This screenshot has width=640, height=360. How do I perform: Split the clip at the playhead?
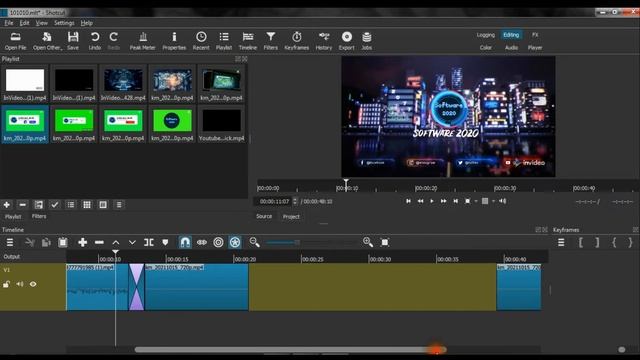pos(149,242)
